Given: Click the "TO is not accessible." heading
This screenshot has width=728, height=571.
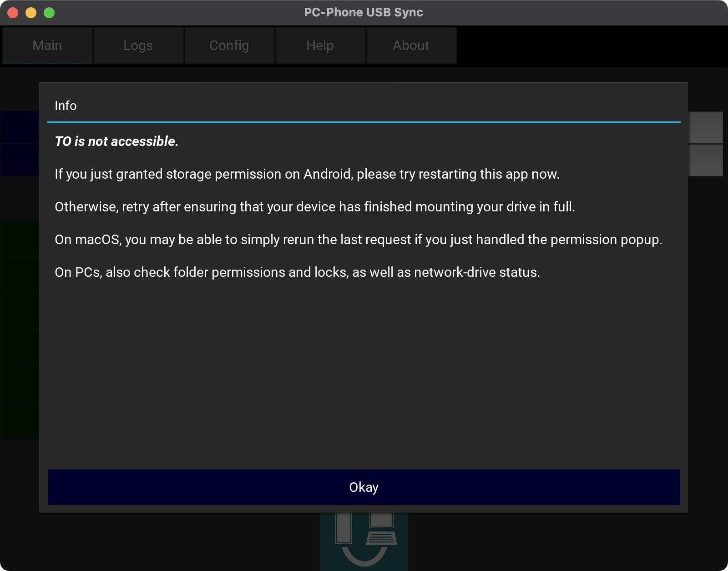Looking at the screenshot, I should click(116, 141).
